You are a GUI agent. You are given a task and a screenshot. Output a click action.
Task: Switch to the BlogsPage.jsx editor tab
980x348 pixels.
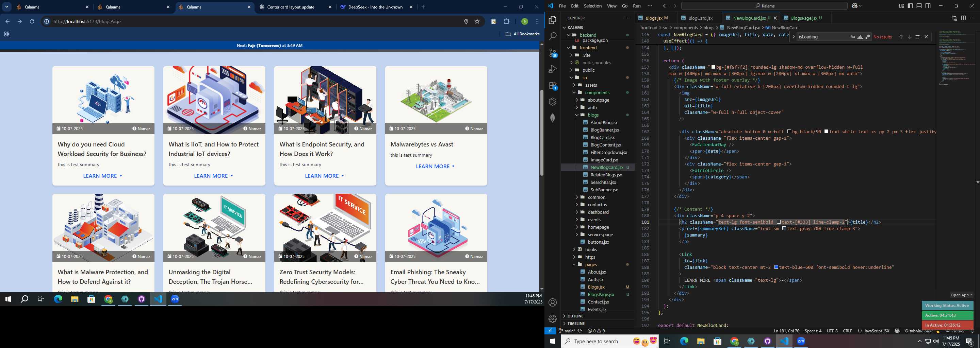coord(806,18)
